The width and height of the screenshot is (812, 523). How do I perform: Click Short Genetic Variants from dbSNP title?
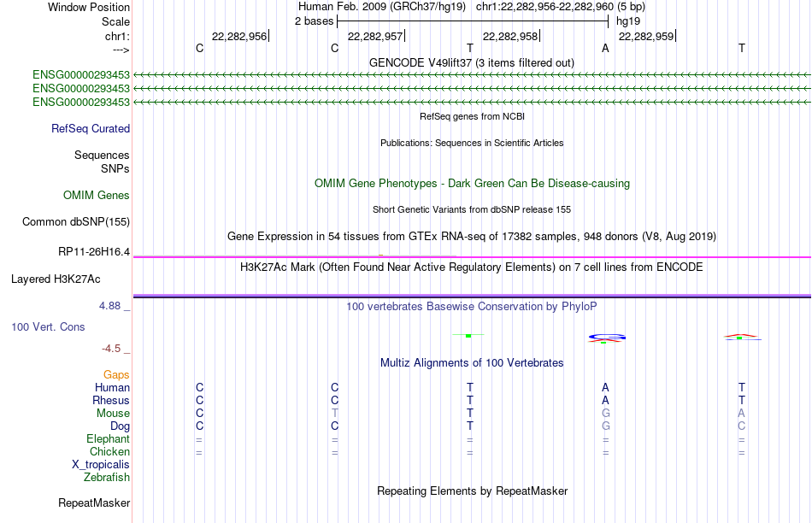(x=472, y=209)
